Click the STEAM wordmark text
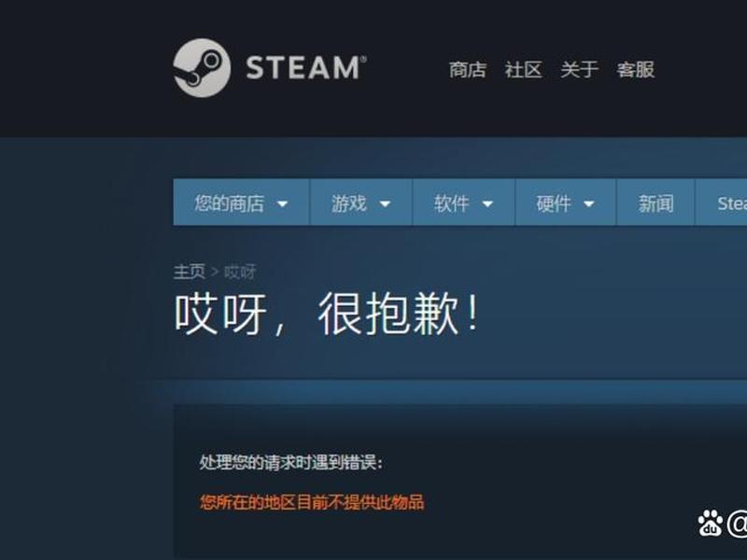The height and width of the screenshot is (560, 747). click(306, 67)
